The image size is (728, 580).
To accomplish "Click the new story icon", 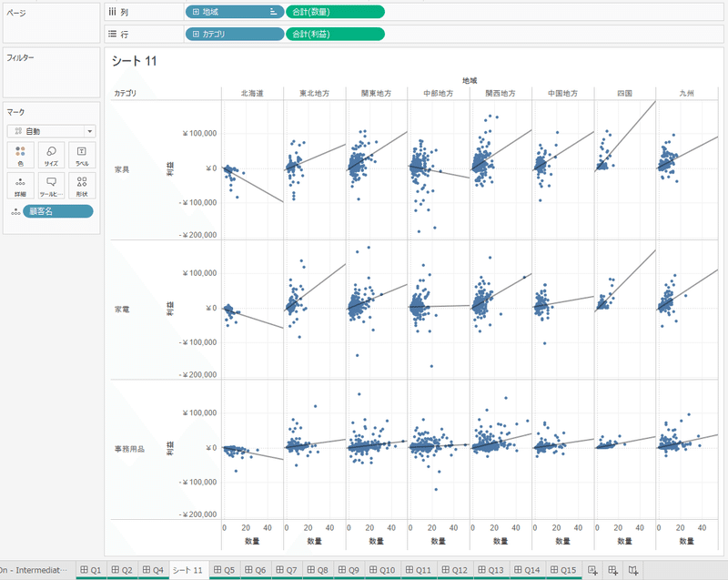I will coord(633,570).
